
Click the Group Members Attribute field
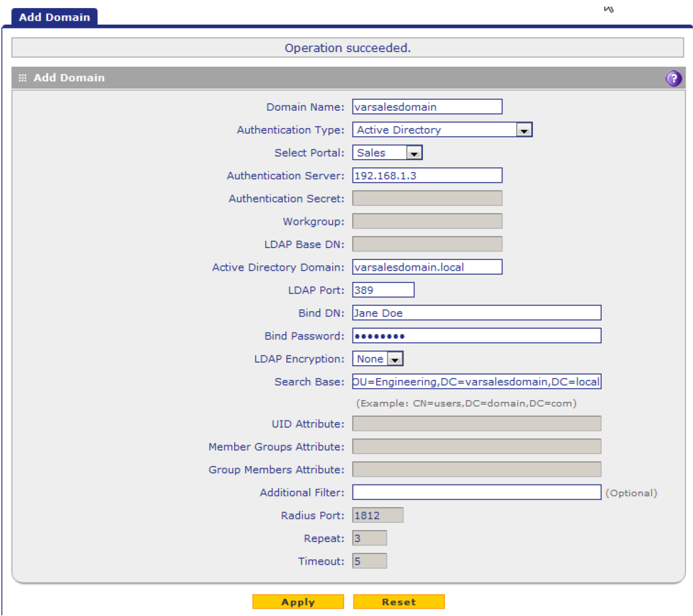click(x=476, y=469)
